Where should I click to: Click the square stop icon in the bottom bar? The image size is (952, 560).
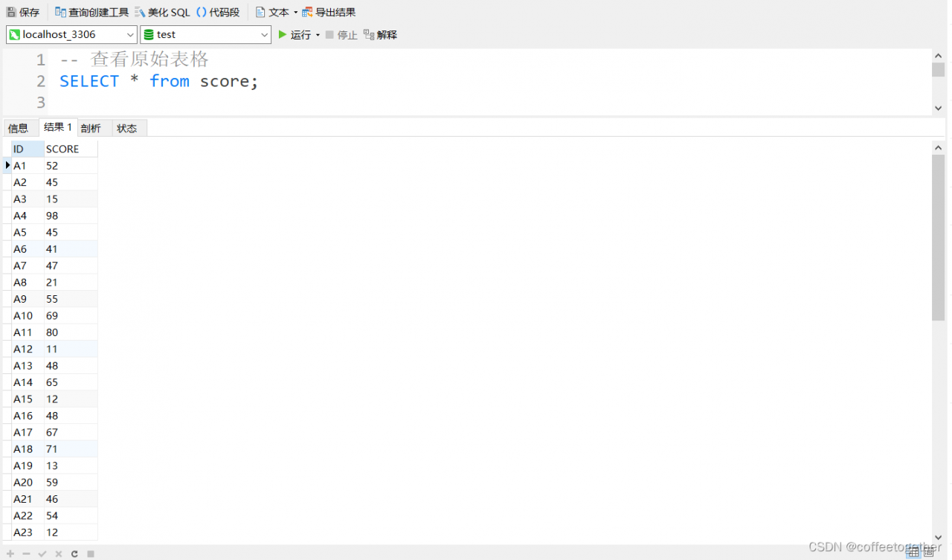(x=91, y=553)
